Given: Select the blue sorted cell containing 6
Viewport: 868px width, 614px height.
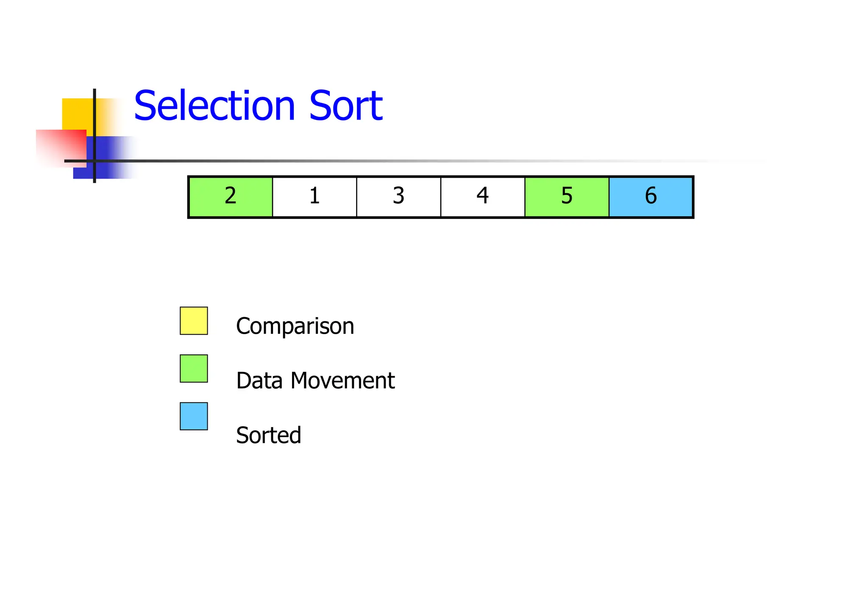Looking at the screenshot, I should [651, 197].
